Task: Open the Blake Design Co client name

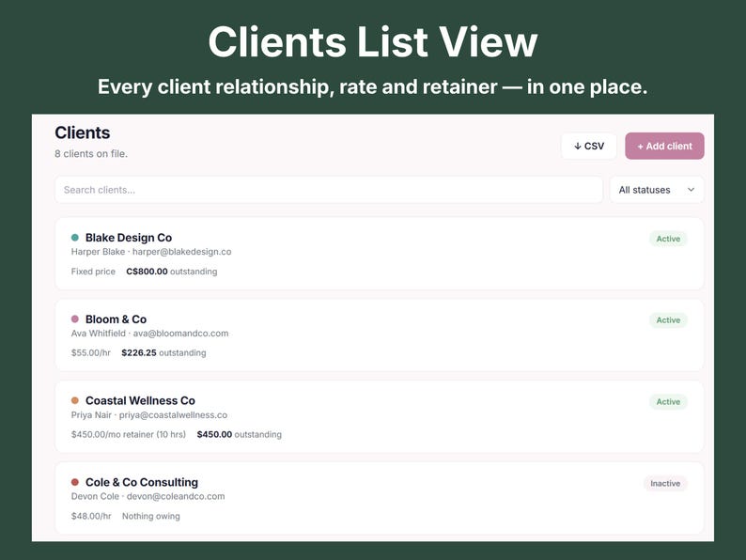Action: pos(129,238)
